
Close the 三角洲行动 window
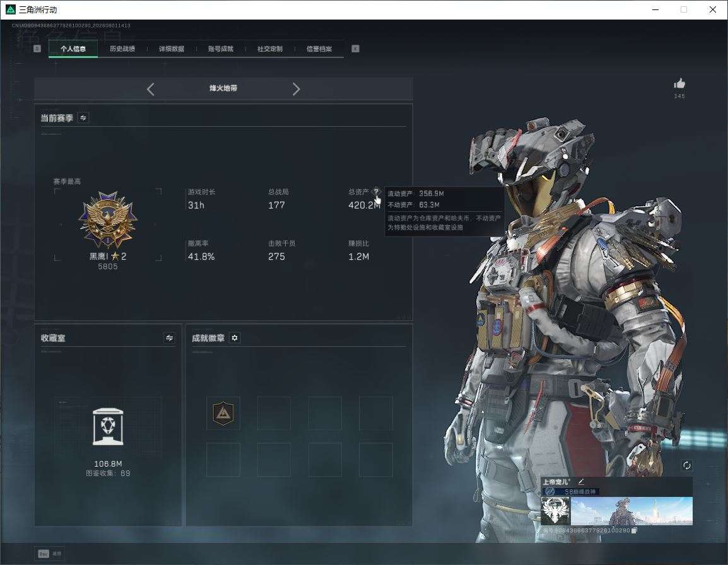tap(713, 9)
